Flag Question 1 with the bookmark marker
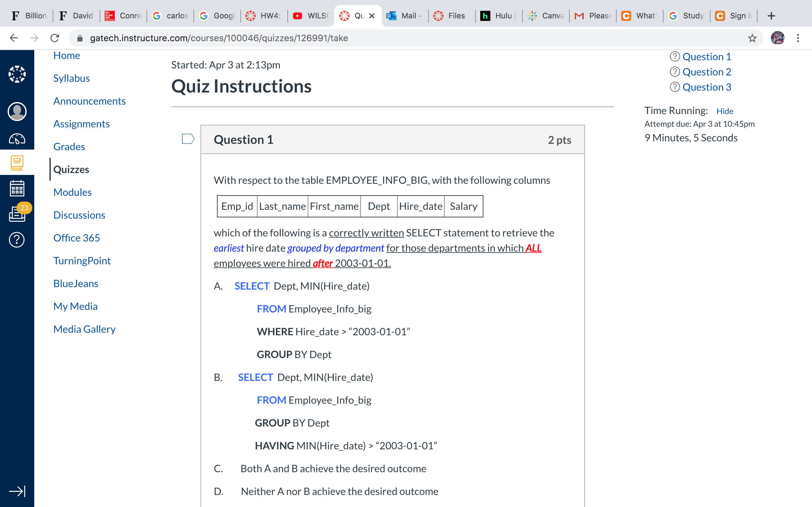This screenshot has height=507, width=812. tap(188, 139)
